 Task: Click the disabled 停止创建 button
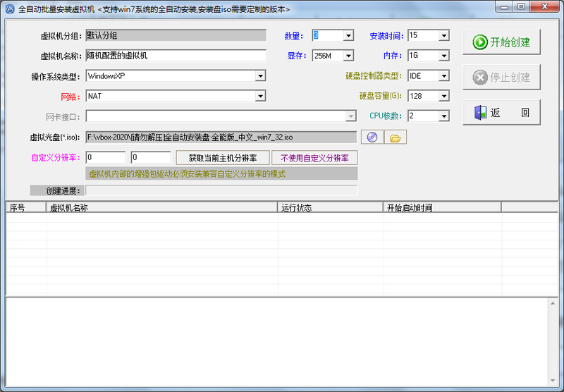tap(501, 77)
